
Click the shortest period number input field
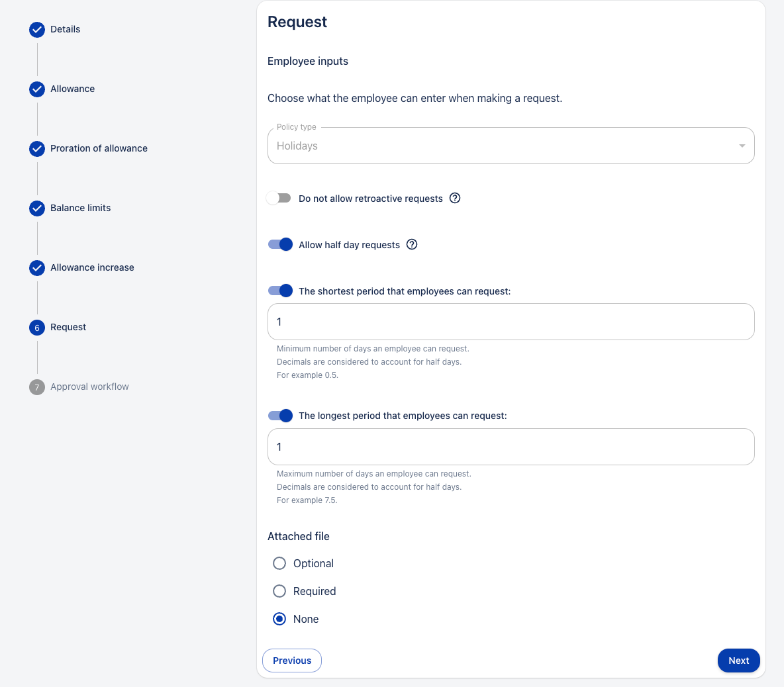coord(511,322)
